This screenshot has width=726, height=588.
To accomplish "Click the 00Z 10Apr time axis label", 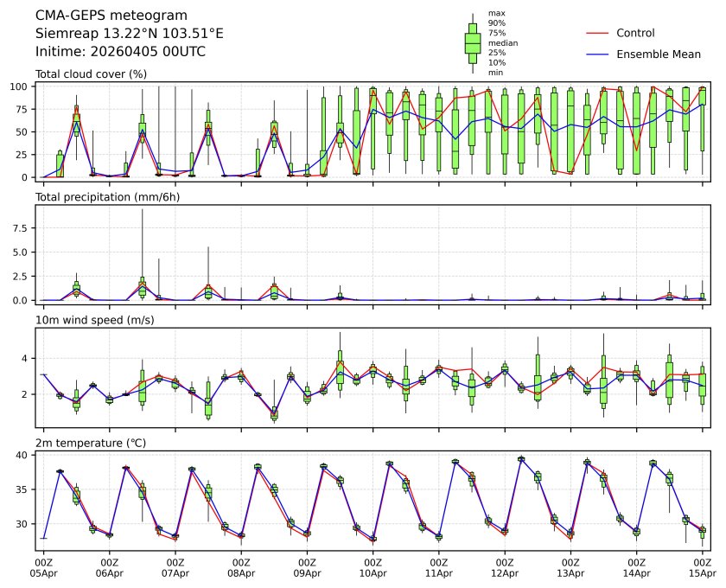I will (x=373, y=567).
